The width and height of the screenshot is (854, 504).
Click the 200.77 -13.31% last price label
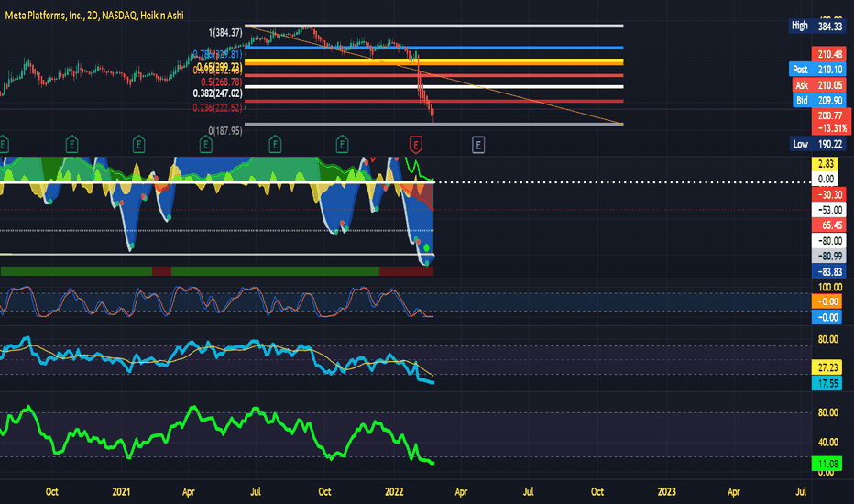(830, 122)
